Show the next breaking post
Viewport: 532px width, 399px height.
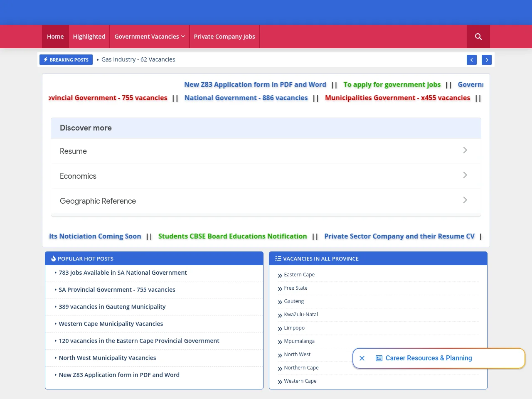(x=487, y=60)
